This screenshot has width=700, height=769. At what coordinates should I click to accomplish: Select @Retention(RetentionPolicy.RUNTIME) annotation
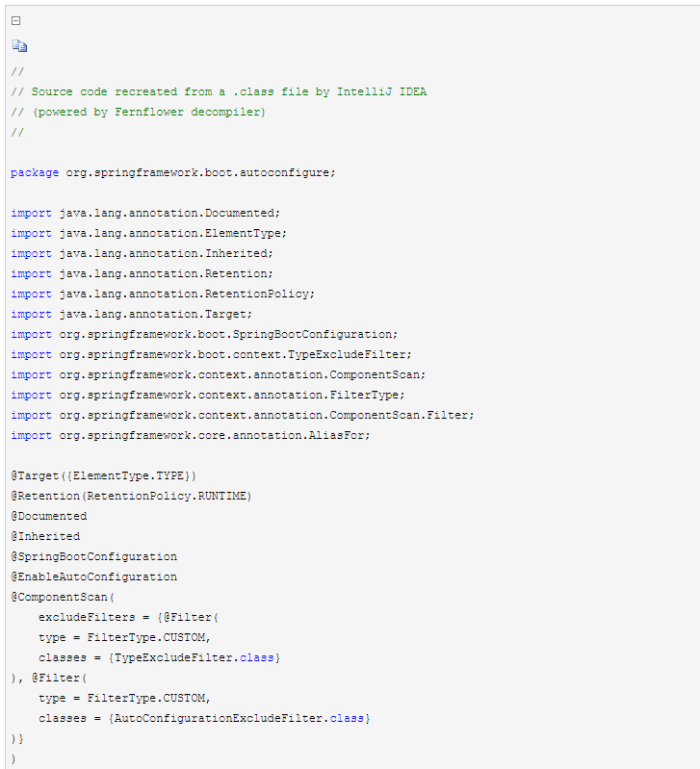[x=132, y=496]
